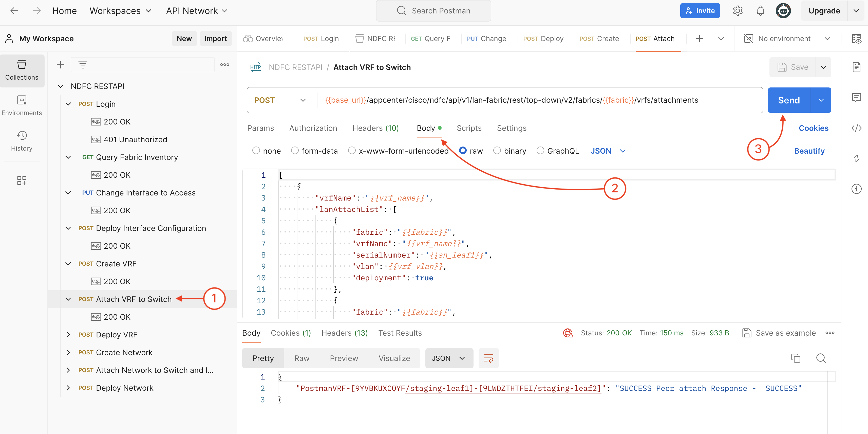
Task: Copy the response body with copy icon
Action: click(795, 358)
